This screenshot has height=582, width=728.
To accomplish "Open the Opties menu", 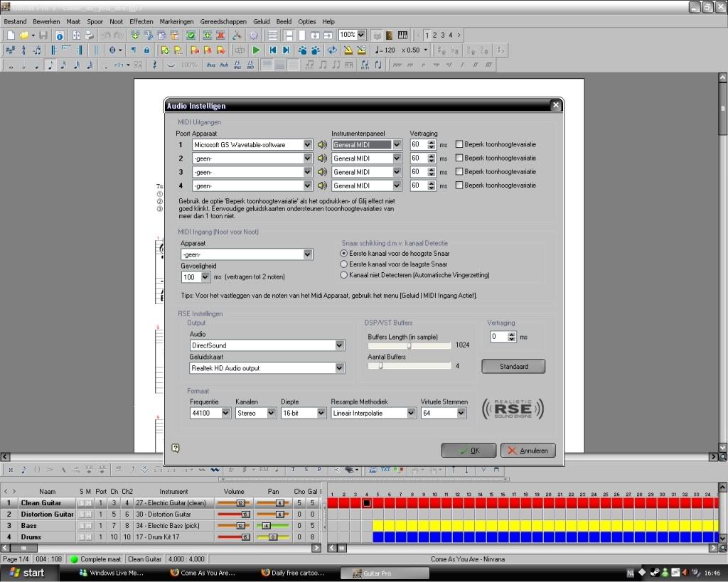I will [307, 21].
